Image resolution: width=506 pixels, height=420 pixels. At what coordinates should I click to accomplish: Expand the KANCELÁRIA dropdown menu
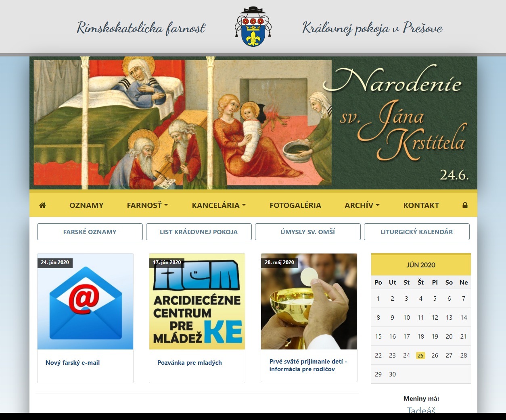coord(219,205)
